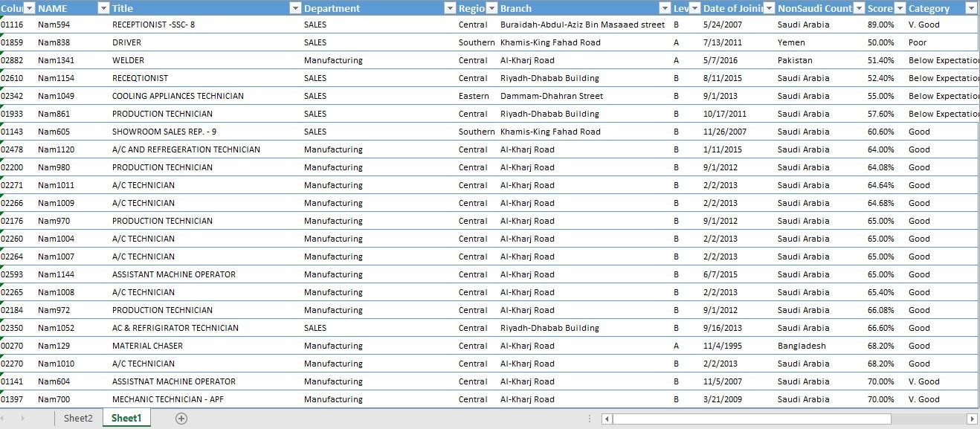Open the Title column filter dropdown
Image resolution: width=980 pixels, height=429 pixels.
tap(295, 8)
